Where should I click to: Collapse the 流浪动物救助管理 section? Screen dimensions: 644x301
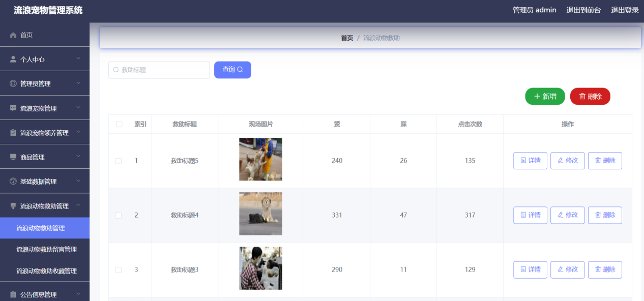click(45, 205)
